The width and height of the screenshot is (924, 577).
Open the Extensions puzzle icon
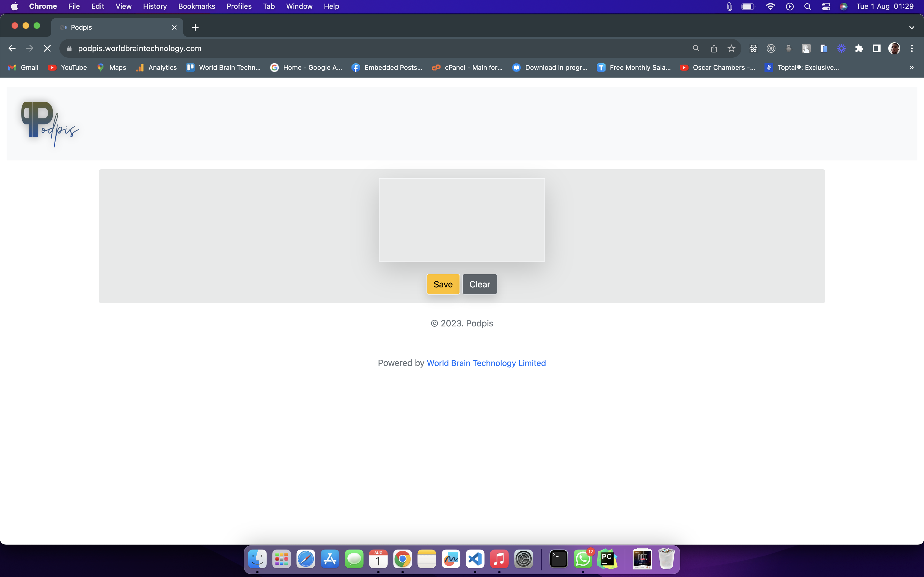click(x=859, y=48)
